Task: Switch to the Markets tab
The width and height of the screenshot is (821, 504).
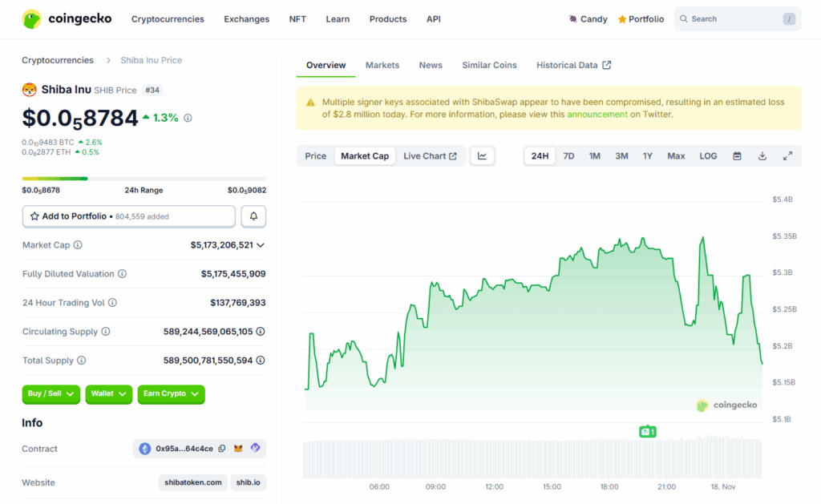Action: pyautogui.click(x=382, y=65)
